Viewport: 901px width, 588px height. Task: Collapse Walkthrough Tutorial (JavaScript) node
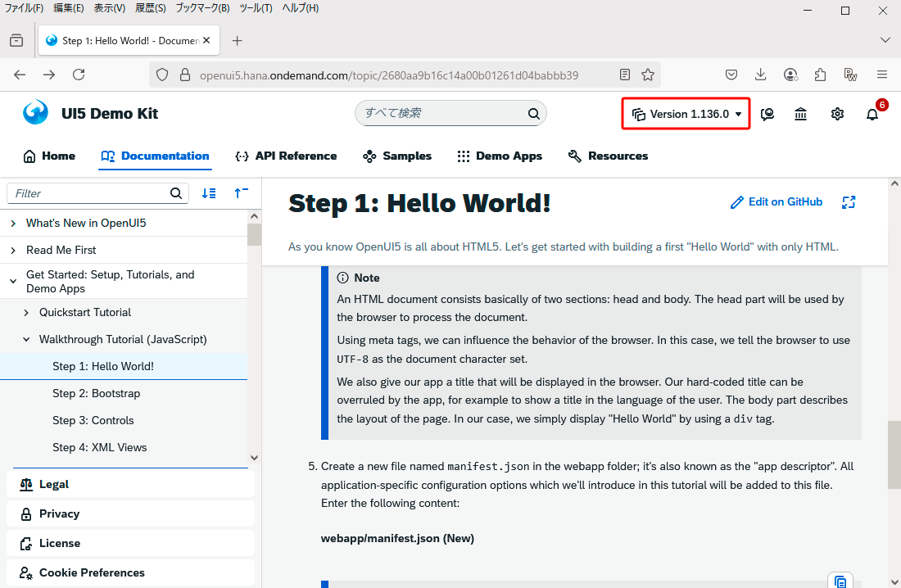pyautogui.click(x=26, y=339)
